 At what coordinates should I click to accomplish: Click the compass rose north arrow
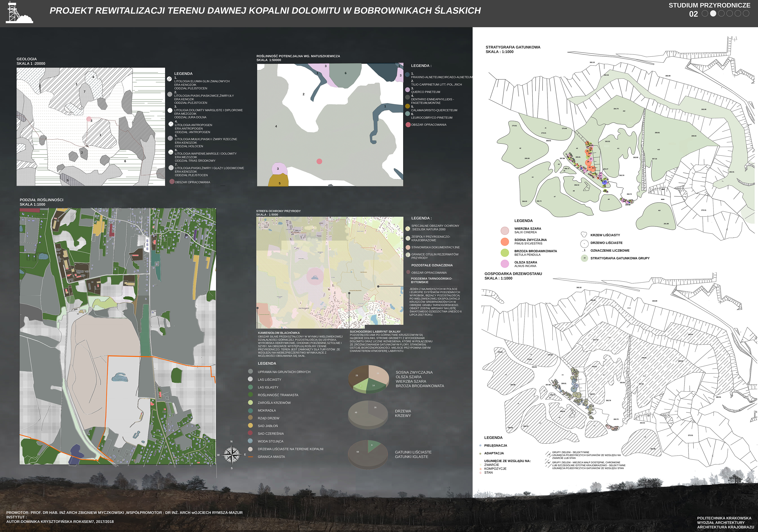pyautogui.click(x=231, y=455)
